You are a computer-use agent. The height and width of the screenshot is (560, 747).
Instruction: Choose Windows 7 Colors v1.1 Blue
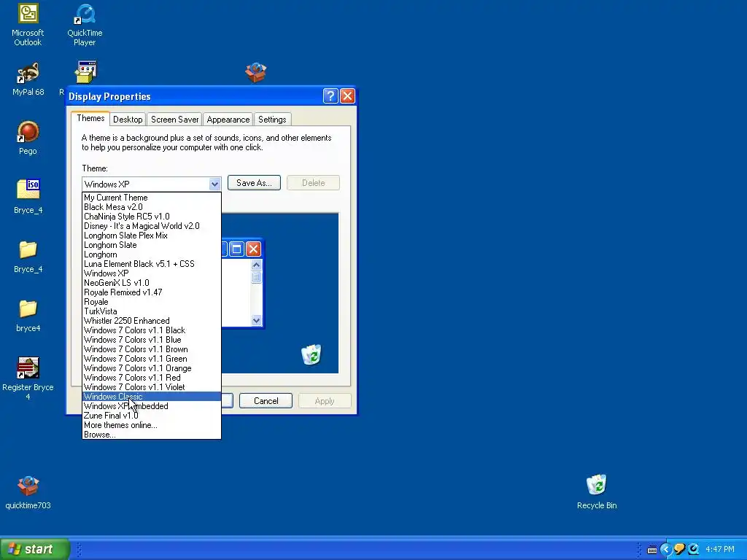tap(152, 340)
